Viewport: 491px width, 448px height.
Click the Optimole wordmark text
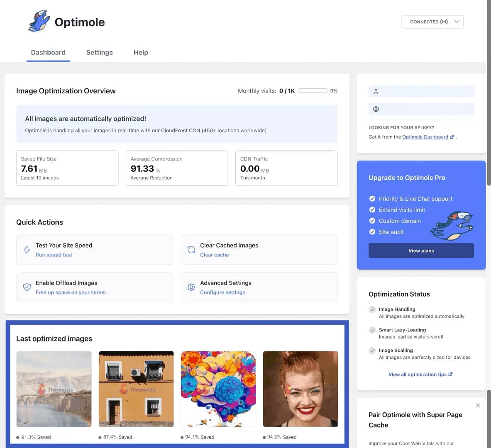coord(80,22)
